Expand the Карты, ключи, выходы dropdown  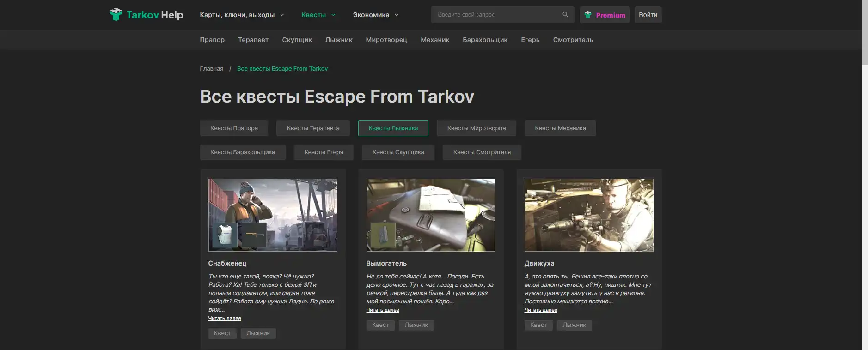pos(242,15)
